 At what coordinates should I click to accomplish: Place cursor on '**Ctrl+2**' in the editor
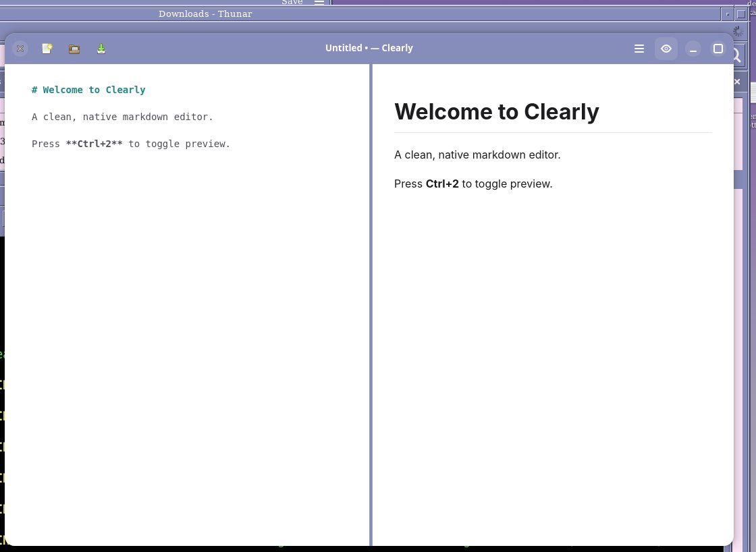94,144
